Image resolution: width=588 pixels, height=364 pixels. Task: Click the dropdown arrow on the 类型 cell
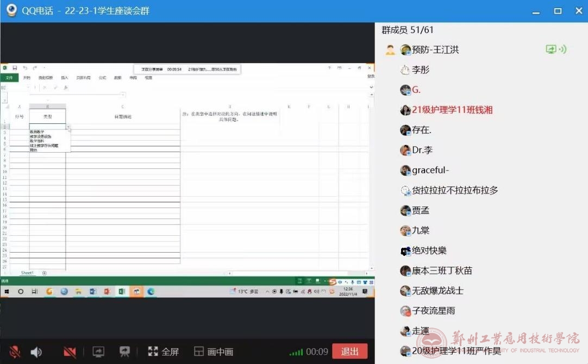click(68, 127)
